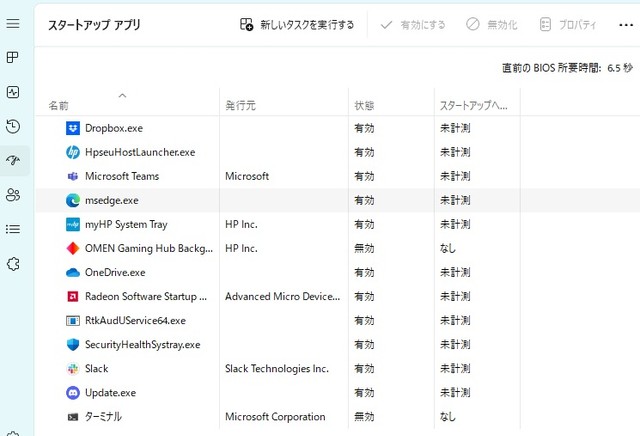Click the Discord icon for Update.exe
The height and width of the screenshot is (436, 640).
73,393
